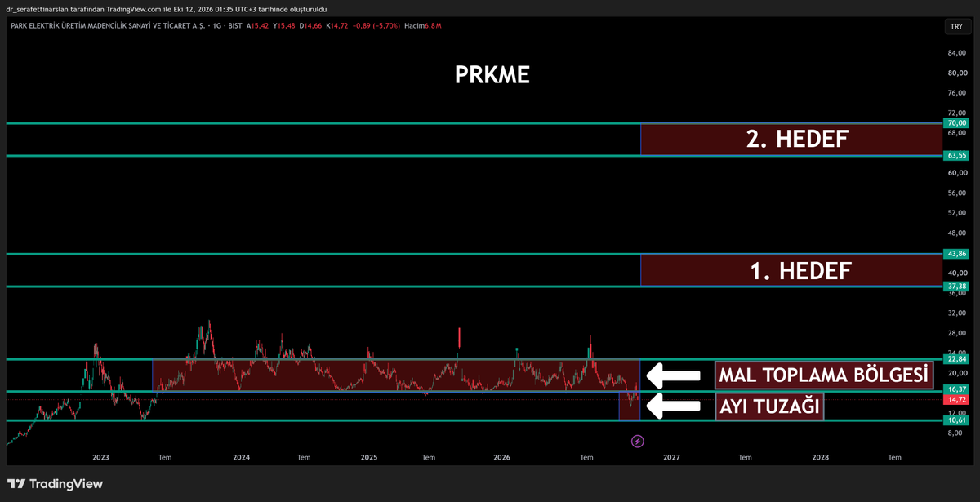The height and width of the screenshot is (502, 980).
Task: Open the TRY currency selector
Action: click(x=956, y=27)
